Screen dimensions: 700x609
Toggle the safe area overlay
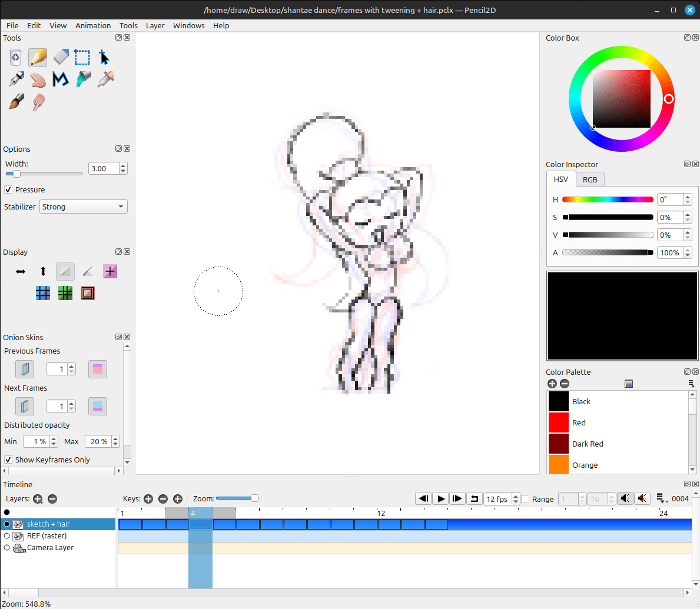(x=88, y=293)
